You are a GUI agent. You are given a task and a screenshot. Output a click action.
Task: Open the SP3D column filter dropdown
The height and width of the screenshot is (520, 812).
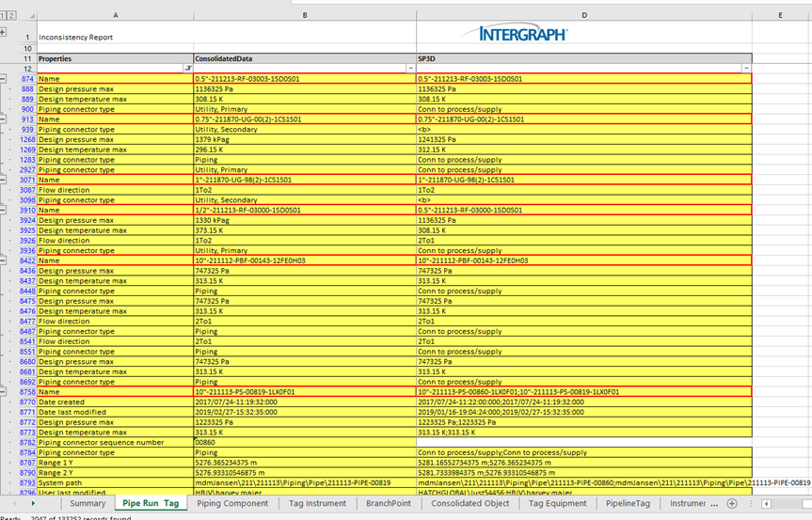click(746, 69)
